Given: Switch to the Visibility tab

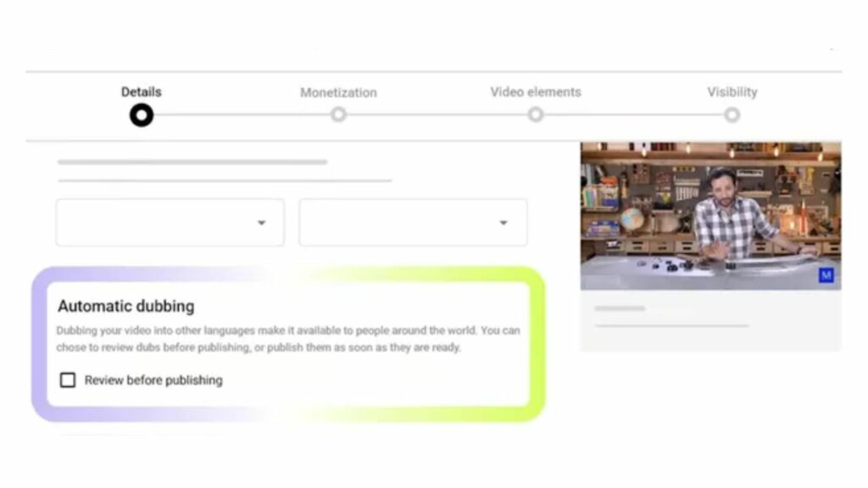Looking at the screenshot, I should pyautogui.click(x=732, y=93).
